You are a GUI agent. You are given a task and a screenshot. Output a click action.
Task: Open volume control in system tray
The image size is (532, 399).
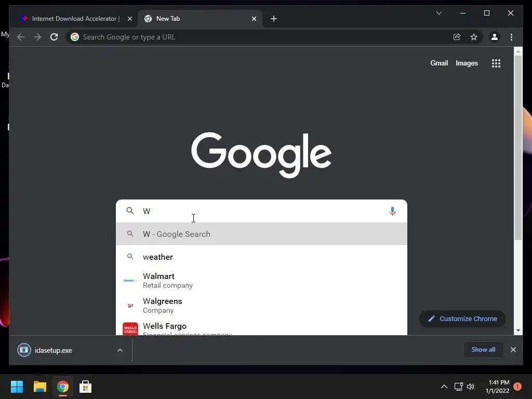coord(471,387)
